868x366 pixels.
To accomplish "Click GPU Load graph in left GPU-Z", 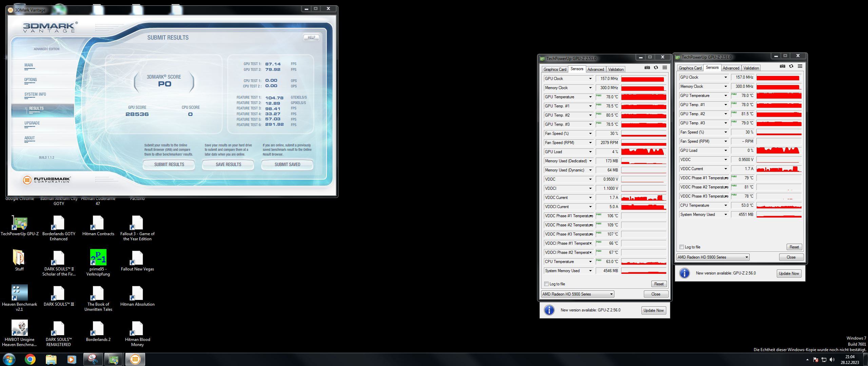I will point(644,152).
